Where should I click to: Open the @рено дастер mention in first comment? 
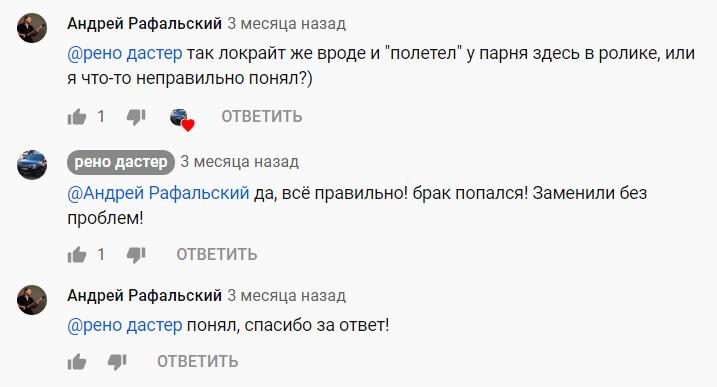tap(125, 54)
